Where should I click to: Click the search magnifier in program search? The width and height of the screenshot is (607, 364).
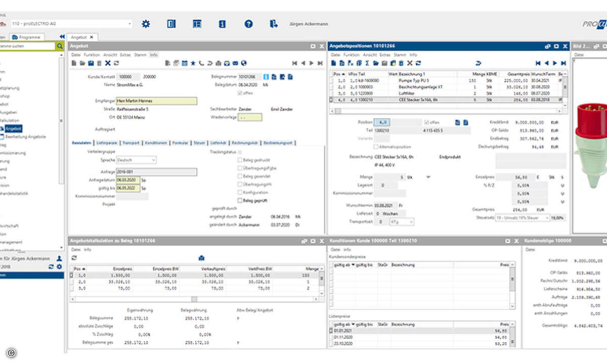[60, 46]
